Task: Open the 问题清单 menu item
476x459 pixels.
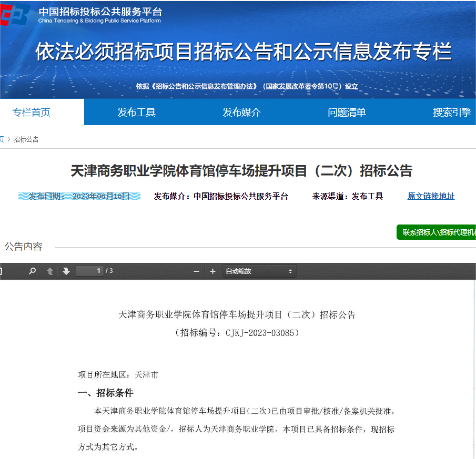Action: point(347,112)
